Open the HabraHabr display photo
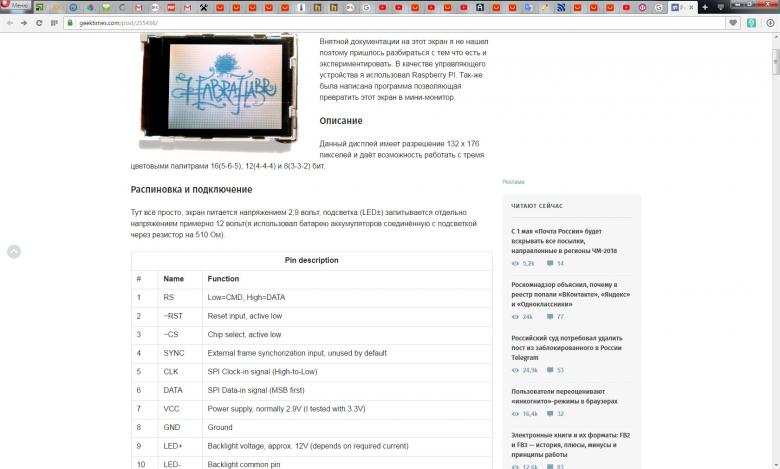This screenshot has width=780, height=469. coord(219,91)
